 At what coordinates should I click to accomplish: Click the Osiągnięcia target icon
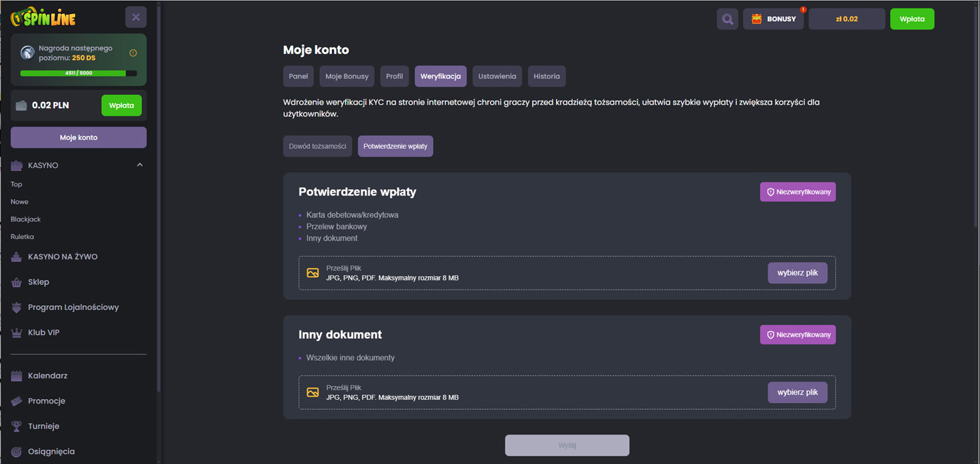tap(17, 451)
